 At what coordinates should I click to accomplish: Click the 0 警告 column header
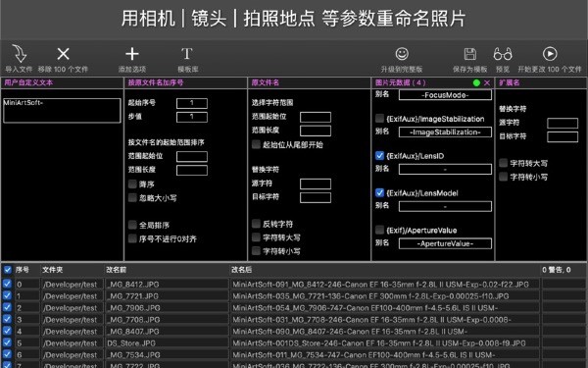click(556, 270)
